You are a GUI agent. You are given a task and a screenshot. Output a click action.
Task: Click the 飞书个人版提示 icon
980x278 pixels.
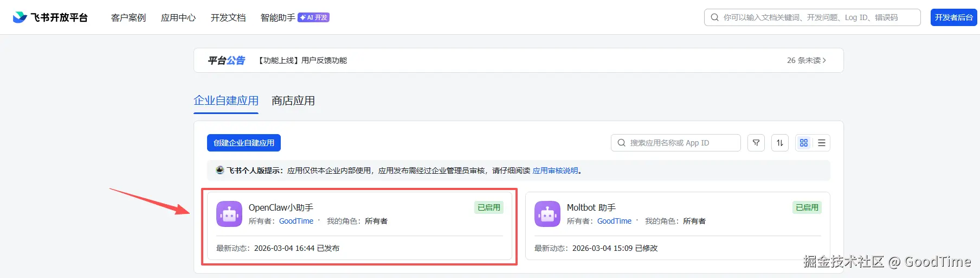220,170
